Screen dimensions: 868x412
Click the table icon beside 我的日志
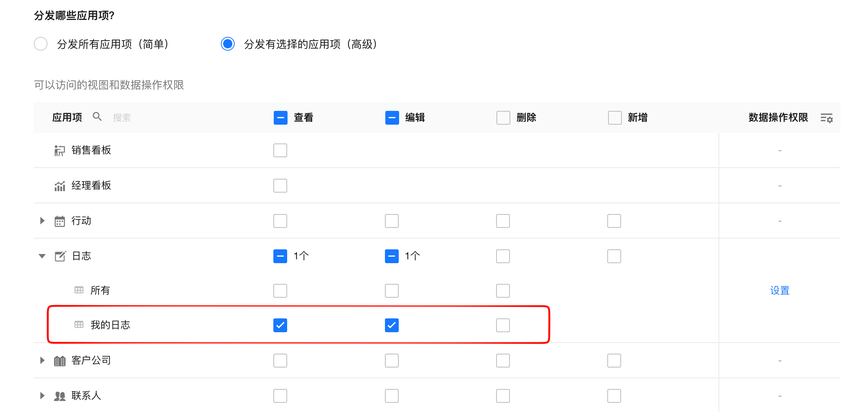[79, 325]
